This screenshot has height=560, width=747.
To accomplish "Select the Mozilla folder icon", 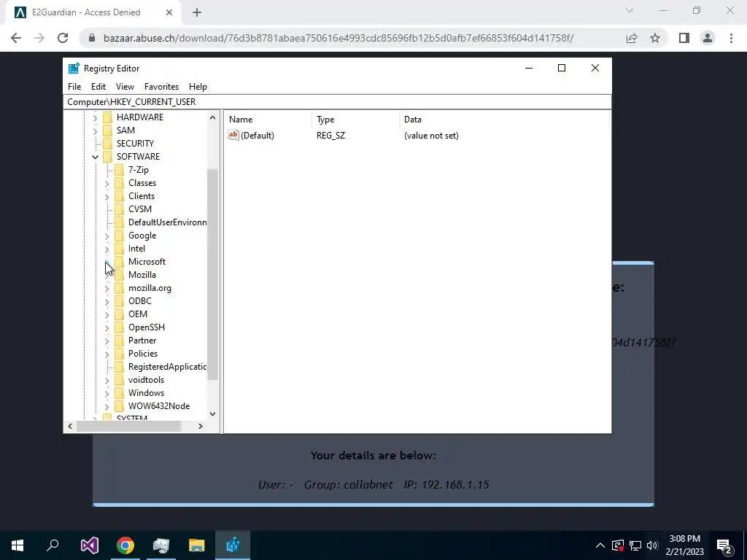I will 119,275.
